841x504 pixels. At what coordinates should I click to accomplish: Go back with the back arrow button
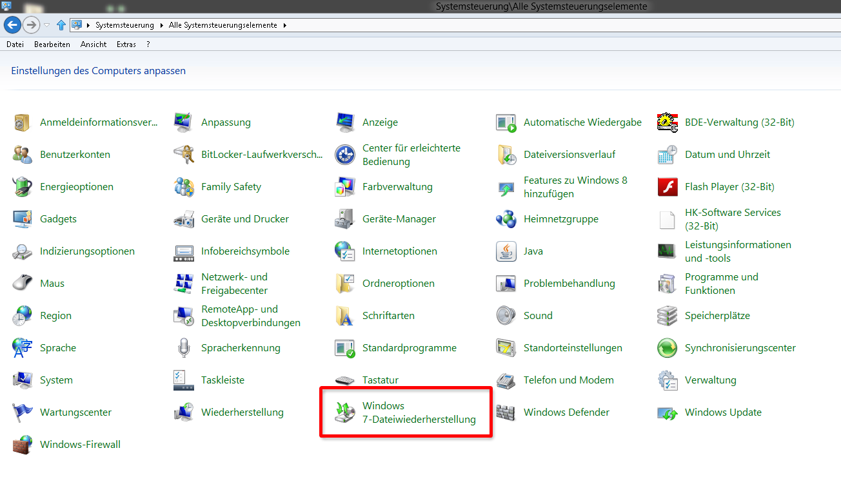click(12, 25)
